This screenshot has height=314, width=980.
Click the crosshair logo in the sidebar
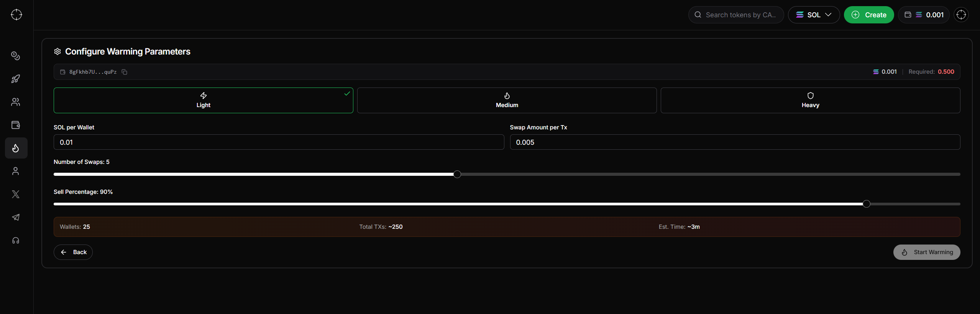tap(16, 15)
